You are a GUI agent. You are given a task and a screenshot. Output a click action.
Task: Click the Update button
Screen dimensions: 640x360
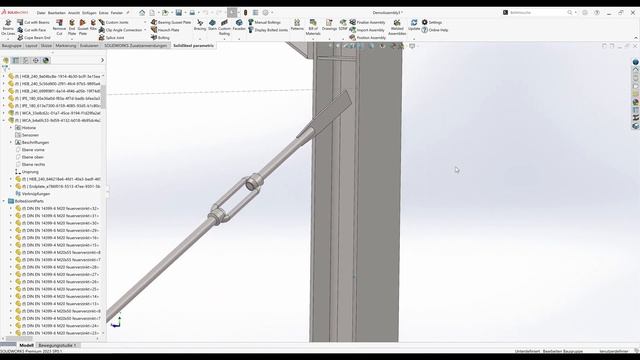pos(414,25)
